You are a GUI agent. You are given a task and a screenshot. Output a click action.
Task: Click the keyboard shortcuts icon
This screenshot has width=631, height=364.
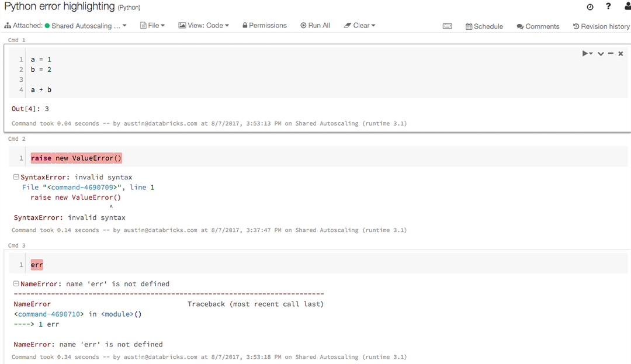click(448, 26)
